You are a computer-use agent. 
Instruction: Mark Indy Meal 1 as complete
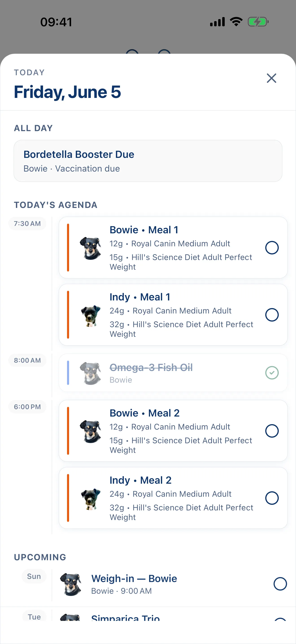tap(272, 315)
